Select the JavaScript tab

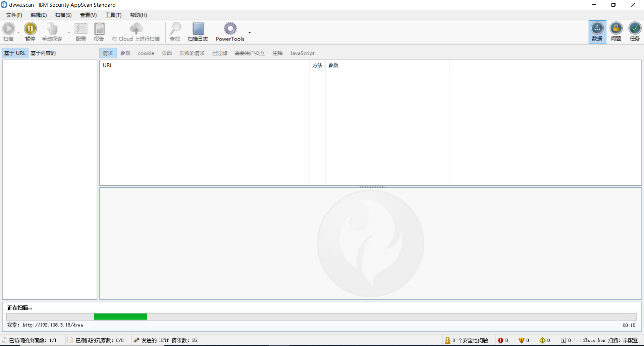click(302, 53)
